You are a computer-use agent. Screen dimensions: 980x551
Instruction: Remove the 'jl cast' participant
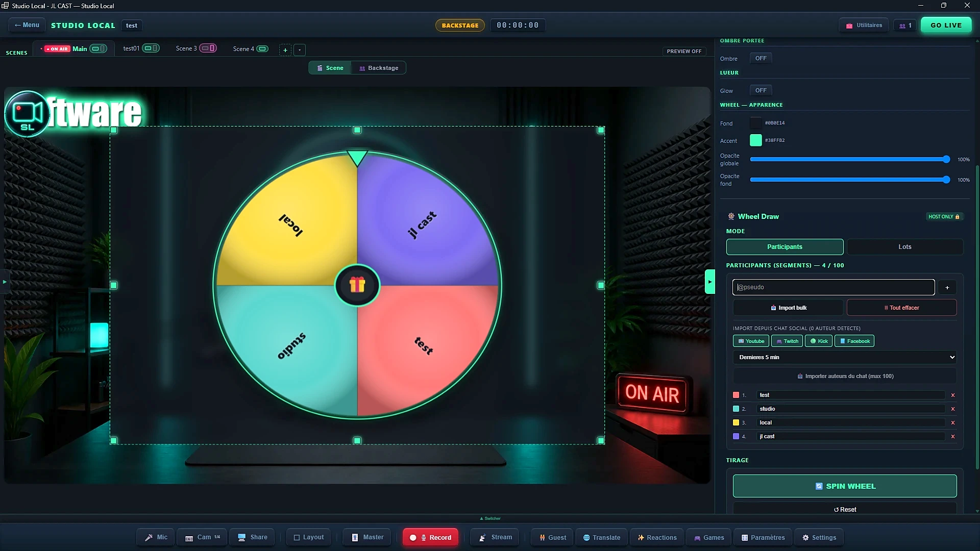point(952,437)
